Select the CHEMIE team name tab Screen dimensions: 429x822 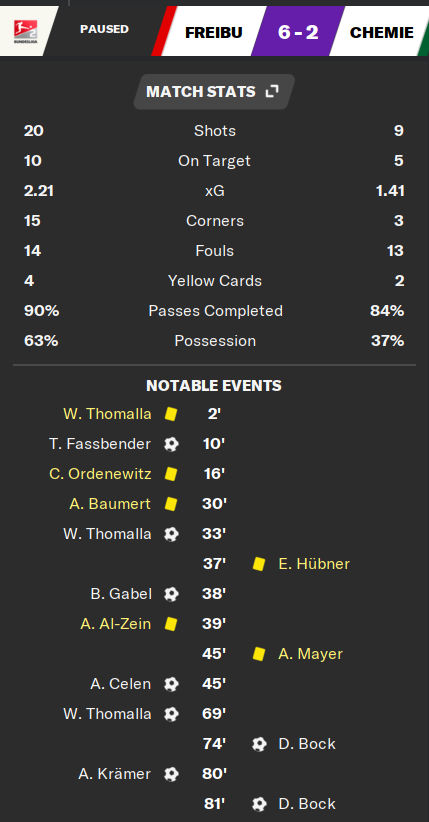point(381,33)
